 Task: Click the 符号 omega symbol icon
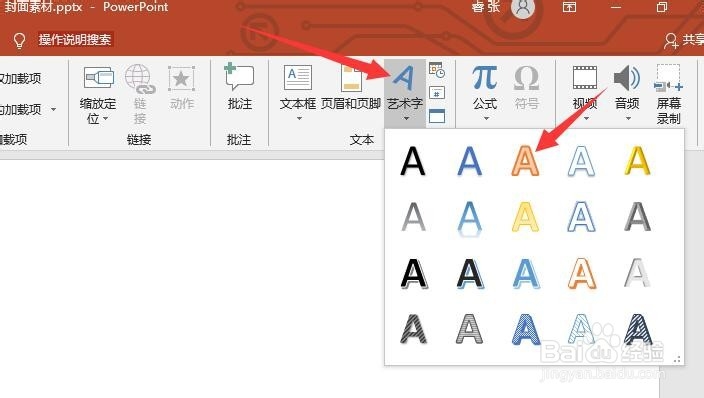coord(526,77)
